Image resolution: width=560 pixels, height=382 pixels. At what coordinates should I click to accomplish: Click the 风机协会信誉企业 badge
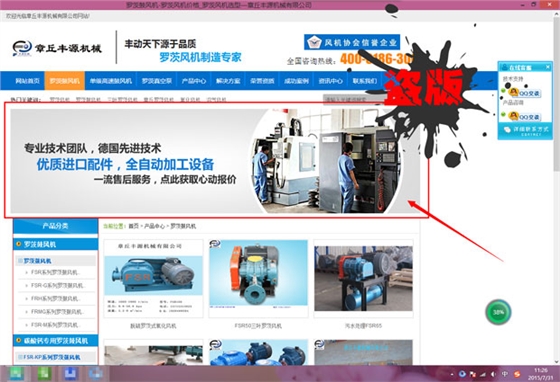click(352, 42)
